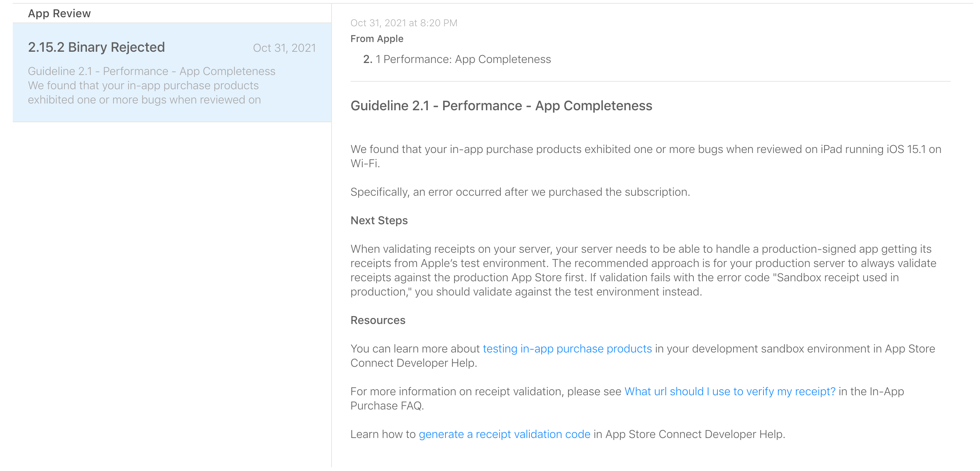This screenshot has width=980, height=471.
Task: Click the 'Specifically, an error occurred' sentence
Action: [520, 192]
